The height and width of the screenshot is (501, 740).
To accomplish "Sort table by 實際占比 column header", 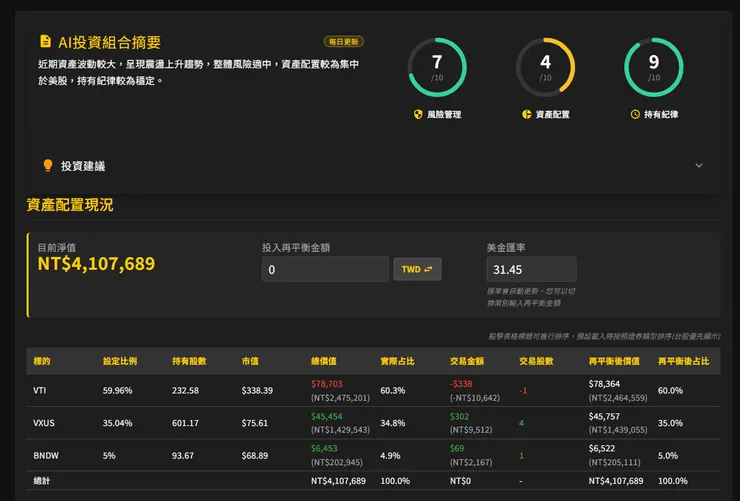I will [397, 361].
